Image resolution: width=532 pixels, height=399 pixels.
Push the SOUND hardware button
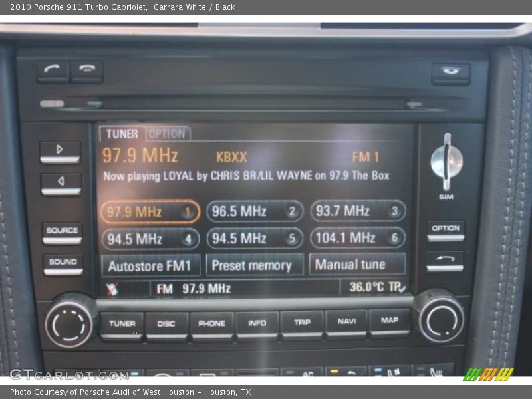(x=63, y=264)
